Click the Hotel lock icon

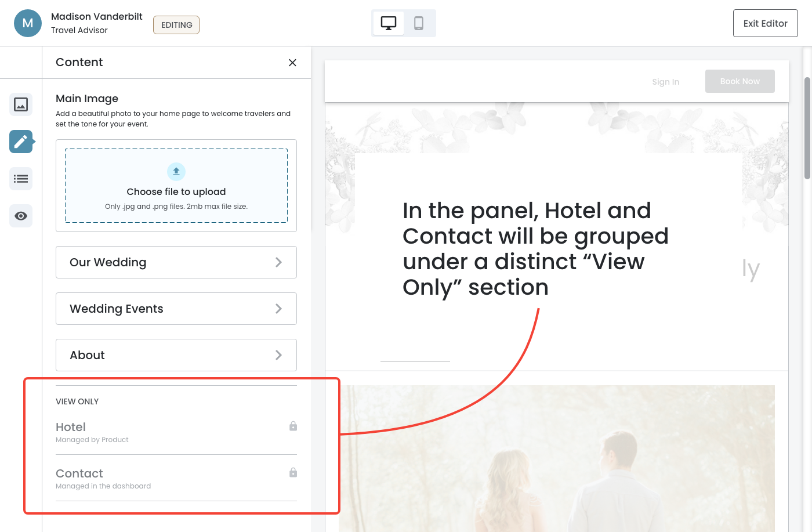pyautogui.click(x=293, y=426)
